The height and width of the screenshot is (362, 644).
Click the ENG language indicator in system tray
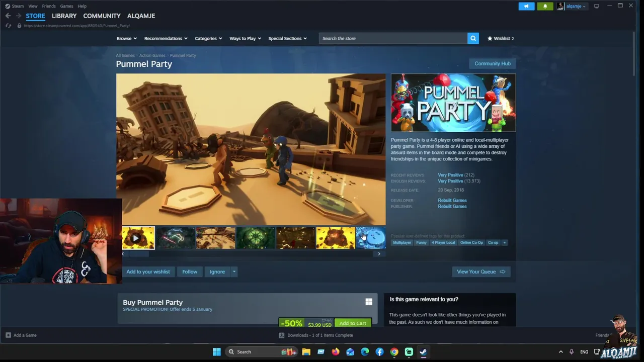point(584,351)
